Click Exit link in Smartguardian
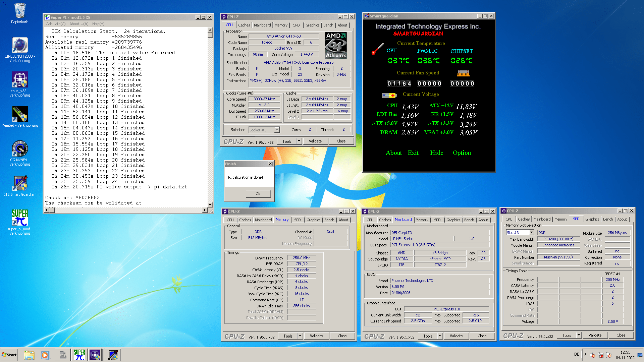The image size is (644, 362). (x=413, y=153)
